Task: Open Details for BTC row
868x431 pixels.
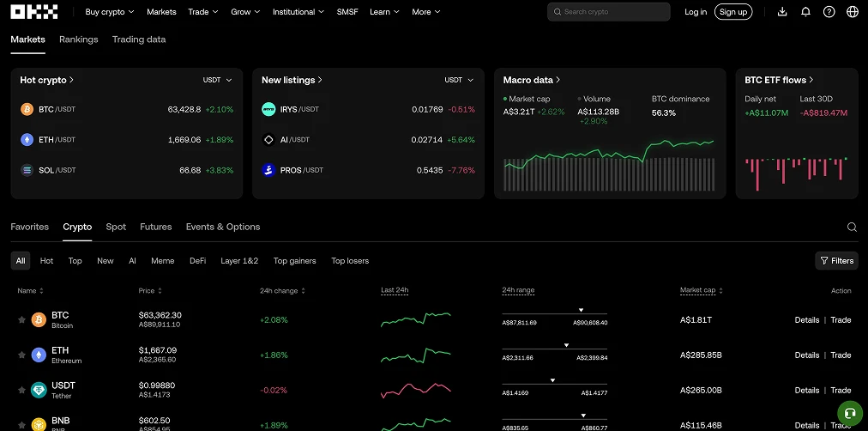Action: click(x=806, y=319)
